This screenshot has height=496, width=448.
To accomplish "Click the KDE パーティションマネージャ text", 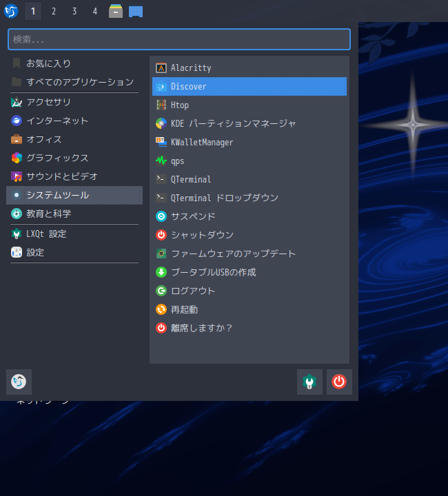I will tap(233, 123).
